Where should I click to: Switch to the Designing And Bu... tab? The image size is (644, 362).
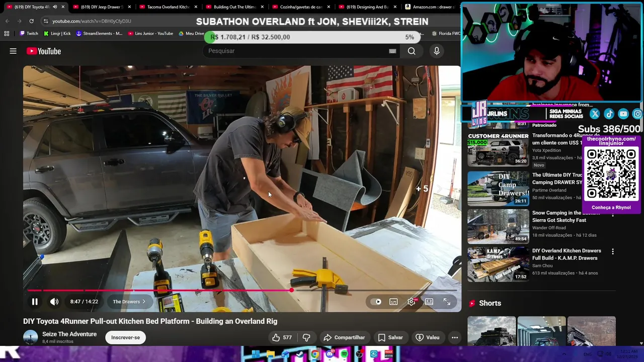367,7
